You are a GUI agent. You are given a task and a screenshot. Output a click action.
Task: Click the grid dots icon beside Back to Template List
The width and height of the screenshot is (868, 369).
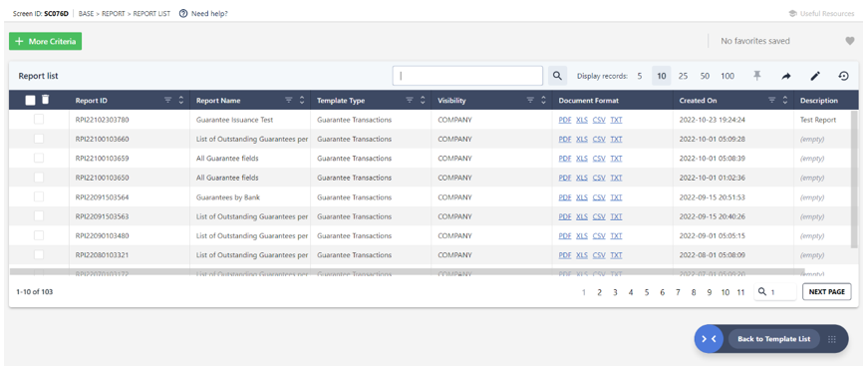tap(831, 339)
